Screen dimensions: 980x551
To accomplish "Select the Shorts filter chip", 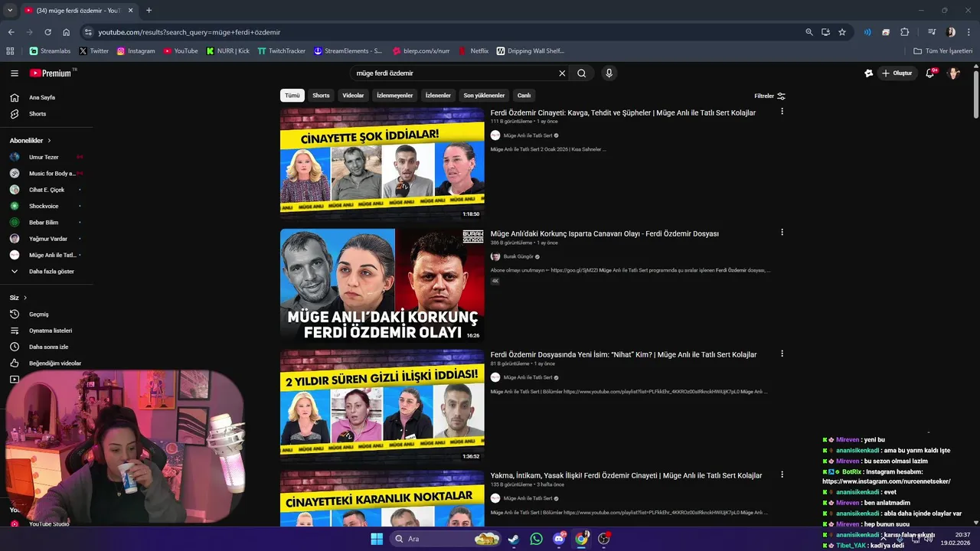I will coord(321,96).
